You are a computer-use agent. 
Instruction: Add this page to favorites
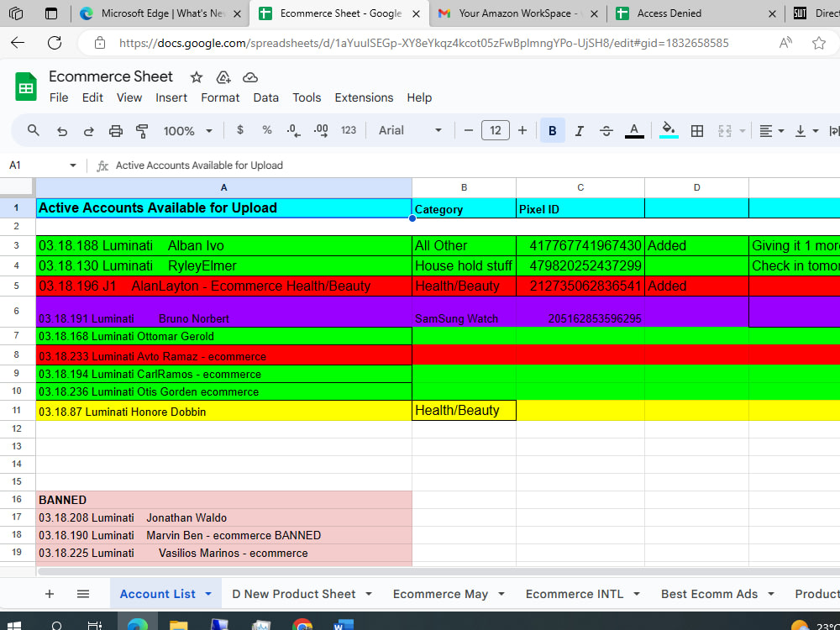coord(818,43)
